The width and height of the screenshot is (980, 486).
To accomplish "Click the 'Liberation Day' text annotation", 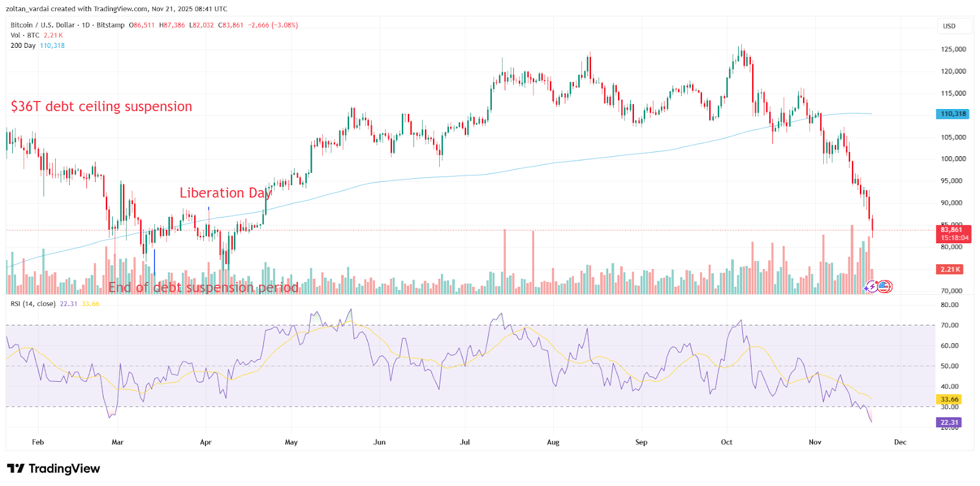I will coord(225,193).
